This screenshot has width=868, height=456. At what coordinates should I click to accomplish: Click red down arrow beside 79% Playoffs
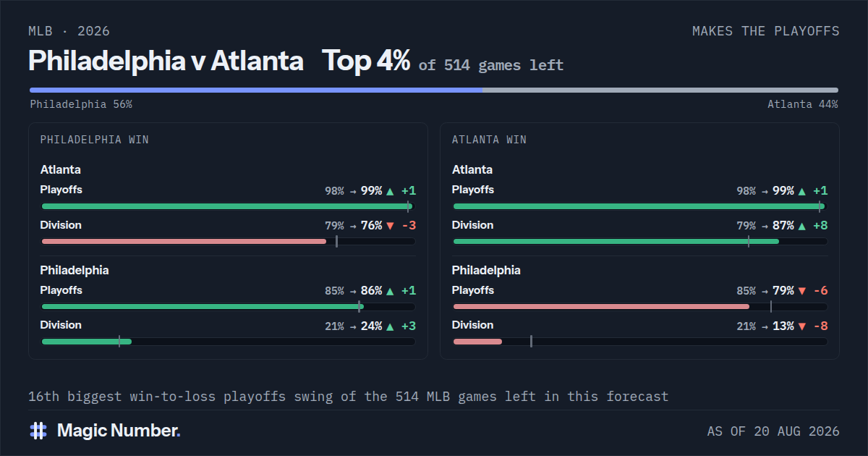[x=801, y=291]
